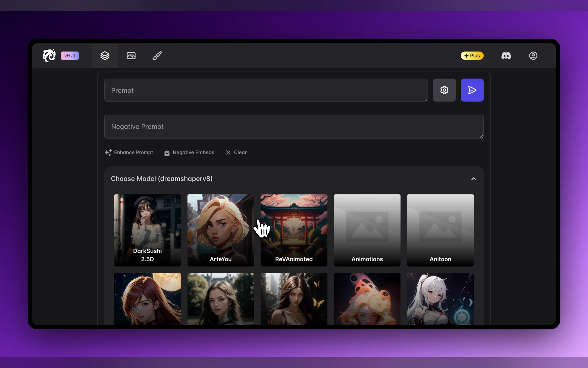Screen dimensions: 588x368
Task: Pick the Animotions model card
Action: [367, 230]
